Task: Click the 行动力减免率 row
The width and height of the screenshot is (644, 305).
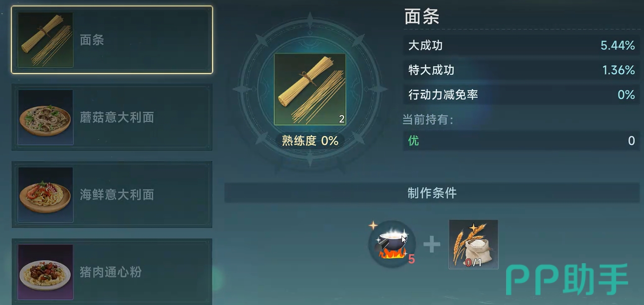Action: (522, 95)
